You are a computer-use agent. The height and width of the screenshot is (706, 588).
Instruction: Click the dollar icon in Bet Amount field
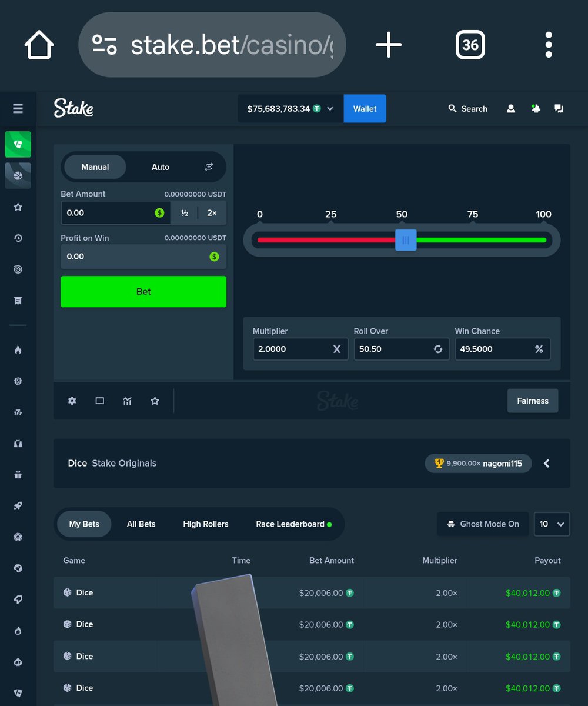[159, 213]
